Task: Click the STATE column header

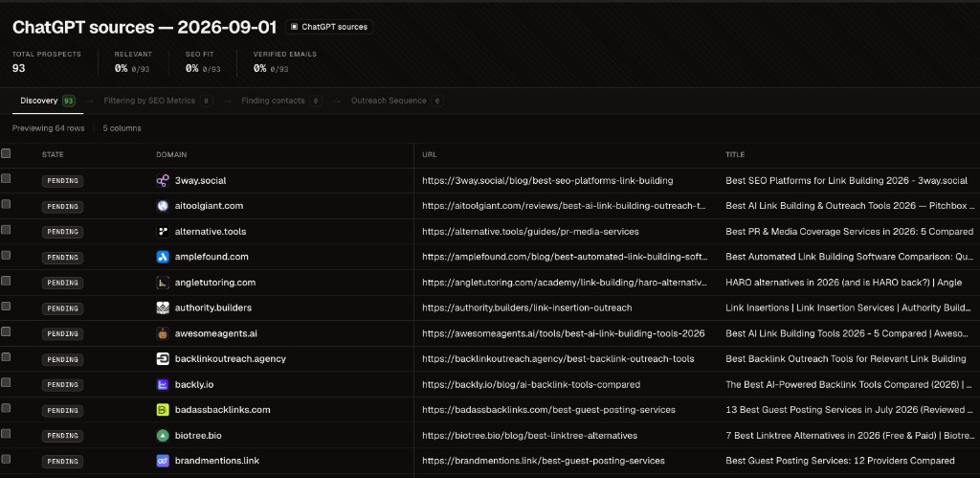Action: pyautogui.click(x=53, y=154)
